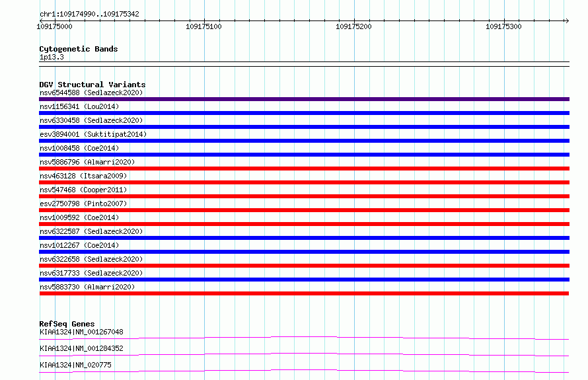Click the blue bar under nsv6330458

point(304,127)
